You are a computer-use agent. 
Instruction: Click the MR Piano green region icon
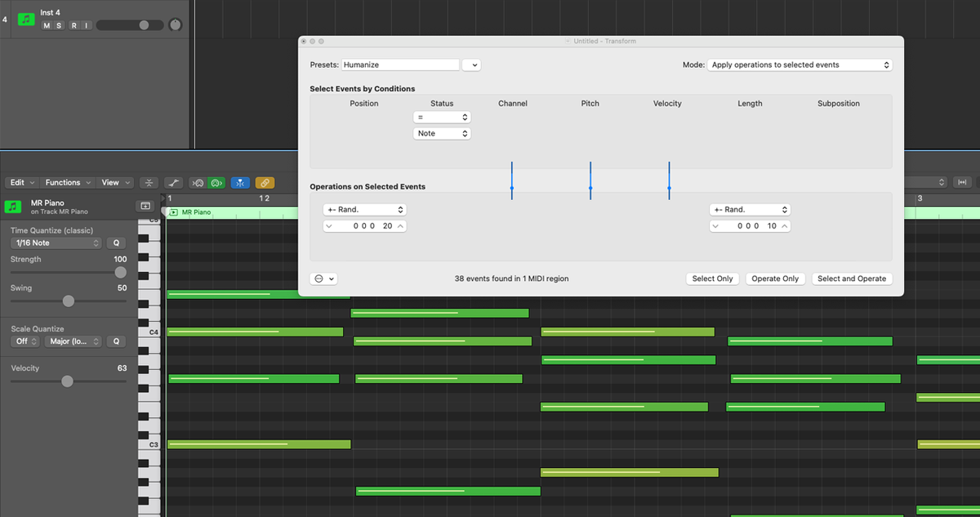point(13,207)
